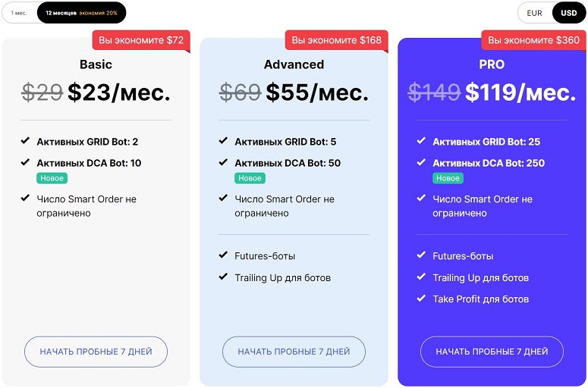Click checkmark next to Advanced Trailing Up

pyautogui.click(x=223, y=277)
